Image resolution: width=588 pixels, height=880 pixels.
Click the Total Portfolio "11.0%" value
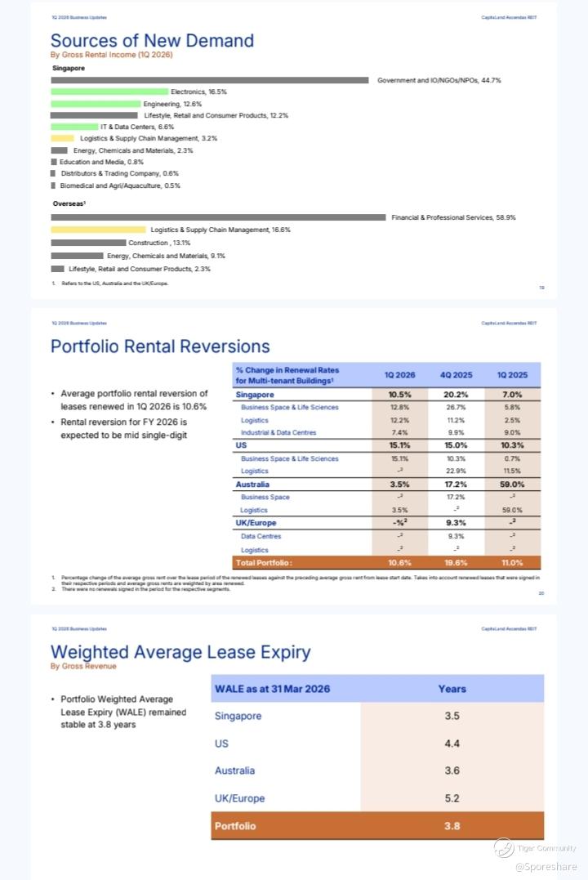pos(512,563)
